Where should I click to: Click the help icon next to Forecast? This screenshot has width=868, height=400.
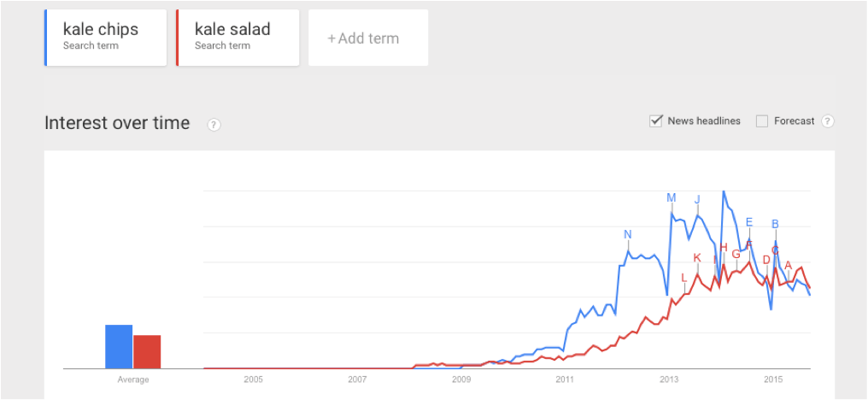pyautogui.click(x=827, y=121)
